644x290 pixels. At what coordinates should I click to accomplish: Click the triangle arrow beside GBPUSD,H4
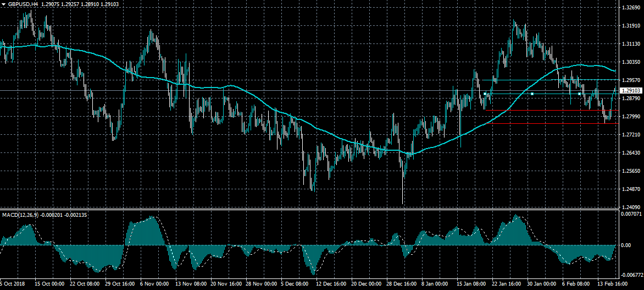pos(4,4)
